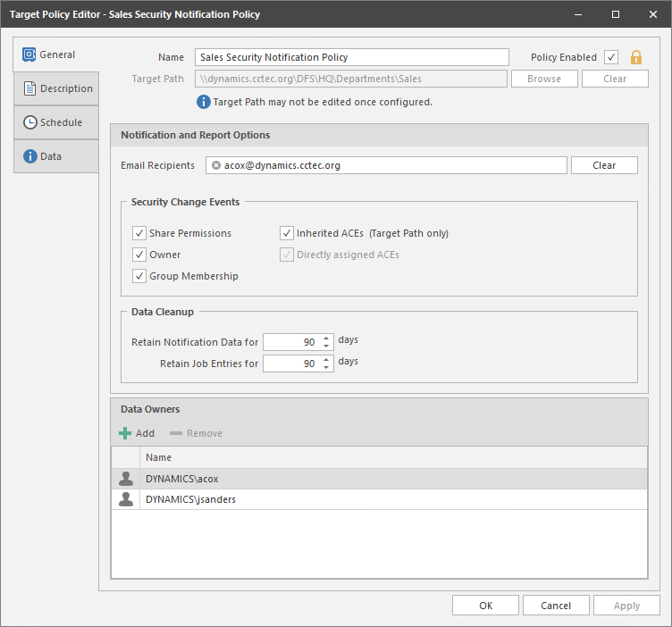Screen dimensions: 672x627
Task: Decrease Retain Job Entries days value
Action: click(327, 367)
